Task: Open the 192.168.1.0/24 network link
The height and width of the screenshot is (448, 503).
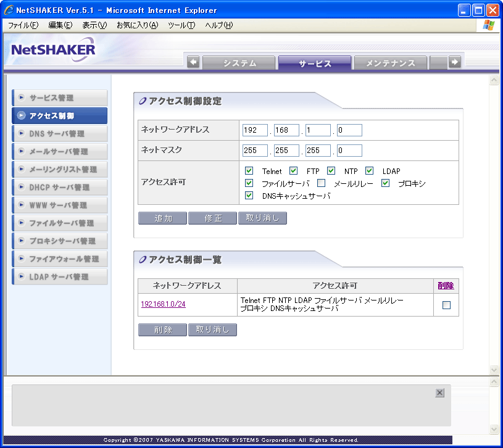Action: (x=163, y=304)
